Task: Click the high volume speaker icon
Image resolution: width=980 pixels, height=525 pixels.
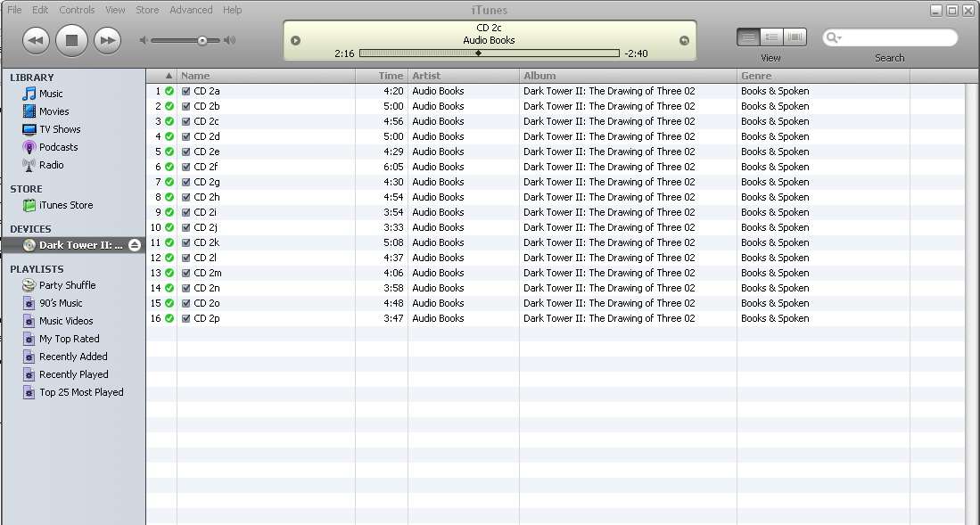Action: pyautogui.click(x=230, y=41)
